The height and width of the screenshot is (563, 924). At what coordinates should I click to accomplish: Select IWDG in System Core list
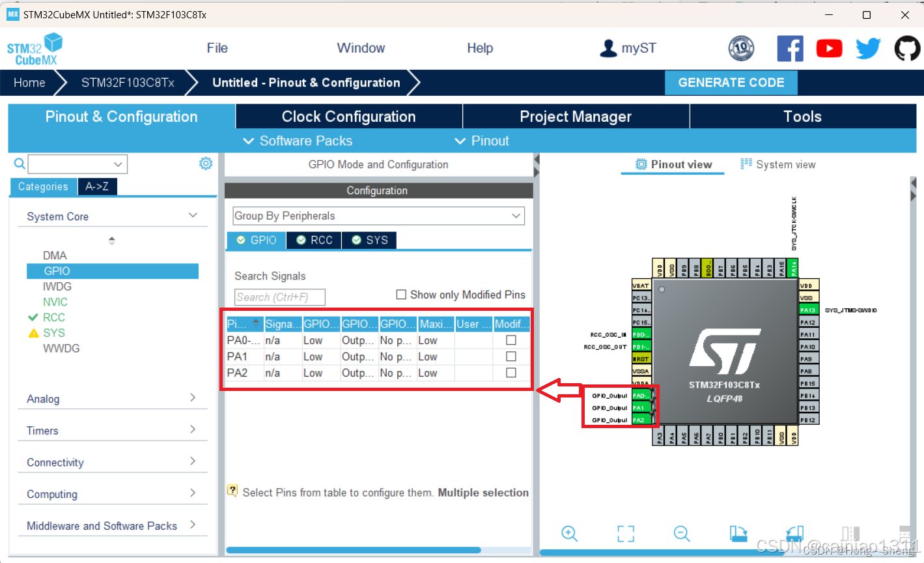57,286
